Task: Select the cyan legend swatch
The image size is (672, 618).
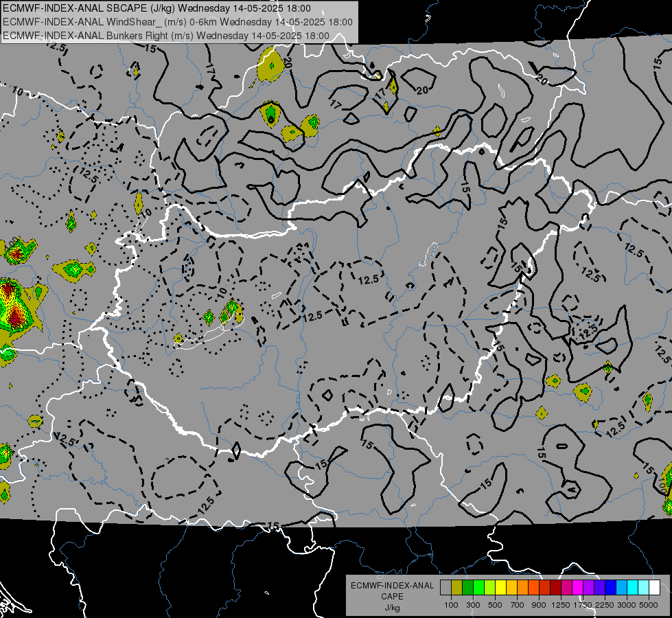Action: (x=633, y=587)
